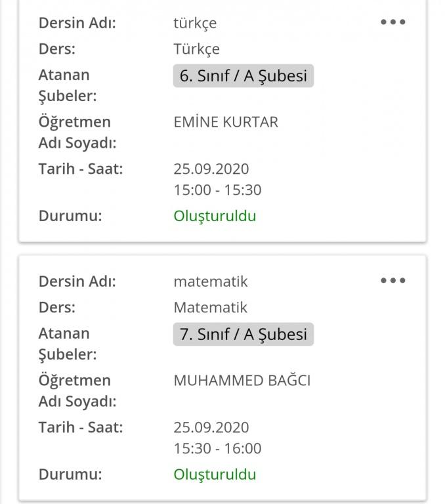Image resolution: width=445 pixels, height=504 pixels.
Task: Click date 25.09.2020 in matematik card
Action: pos(211,427)
